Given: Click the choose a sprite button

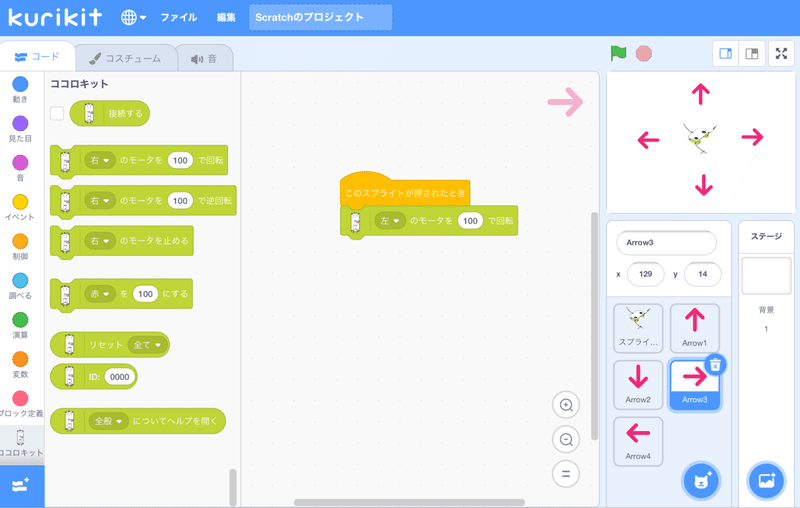Looking at the screenshot, I should pos(701,480).
